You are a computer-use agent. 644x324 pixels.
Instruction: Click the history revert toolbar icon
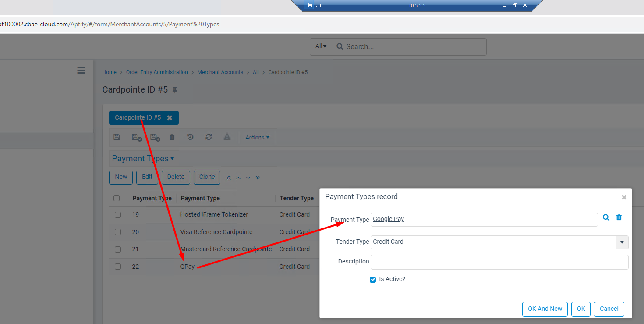190,137
